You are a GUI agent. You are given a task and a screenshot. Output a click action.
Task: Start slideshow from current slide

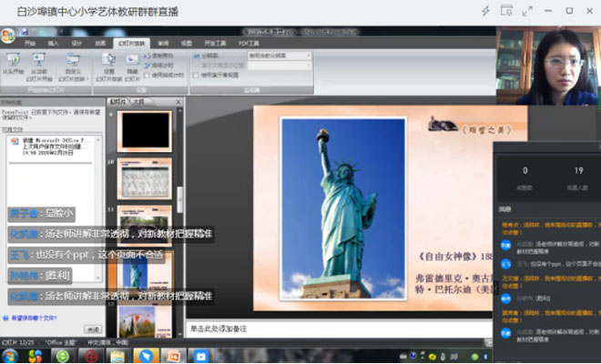coord(39,67)
